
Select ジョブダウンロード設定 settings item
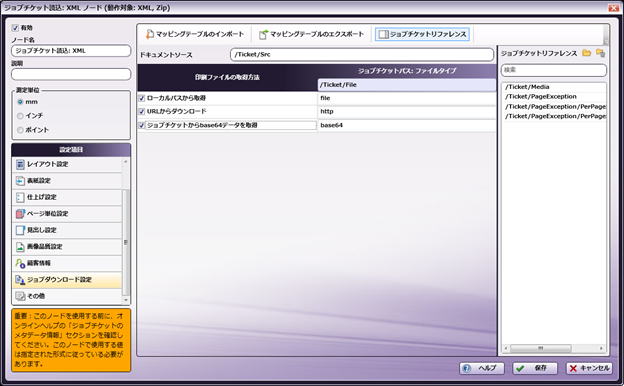coord(67,280)
